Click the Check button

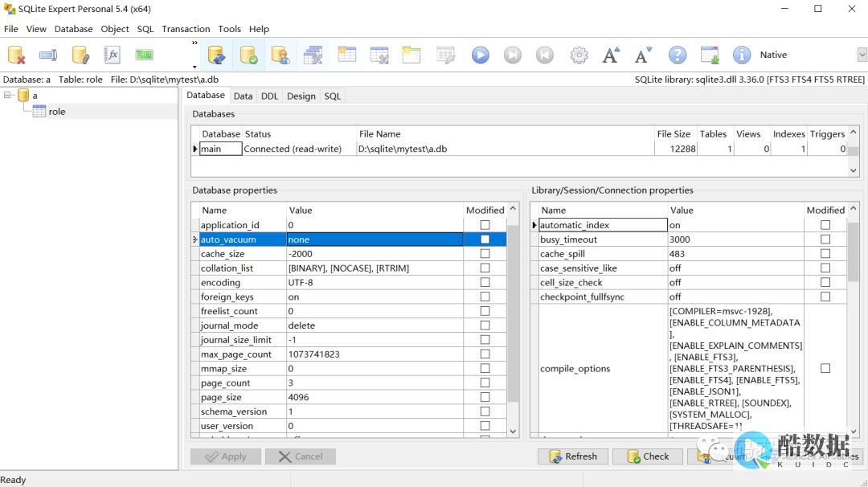click(x=648, y=456)
